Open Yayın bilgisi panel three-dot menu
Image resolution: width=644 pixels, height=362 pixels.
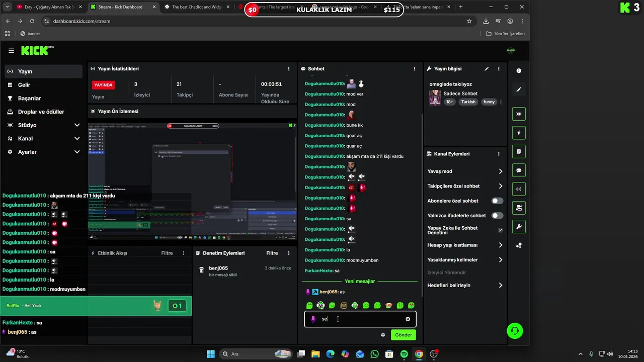(x=499, y=69)
